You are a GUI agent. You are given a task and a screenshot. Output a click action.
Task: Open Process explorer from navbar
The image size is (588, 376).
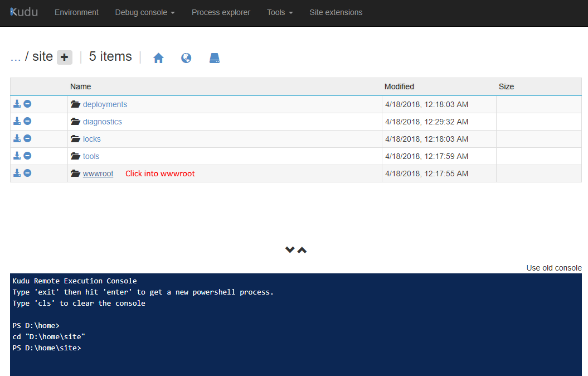[221, 12]
